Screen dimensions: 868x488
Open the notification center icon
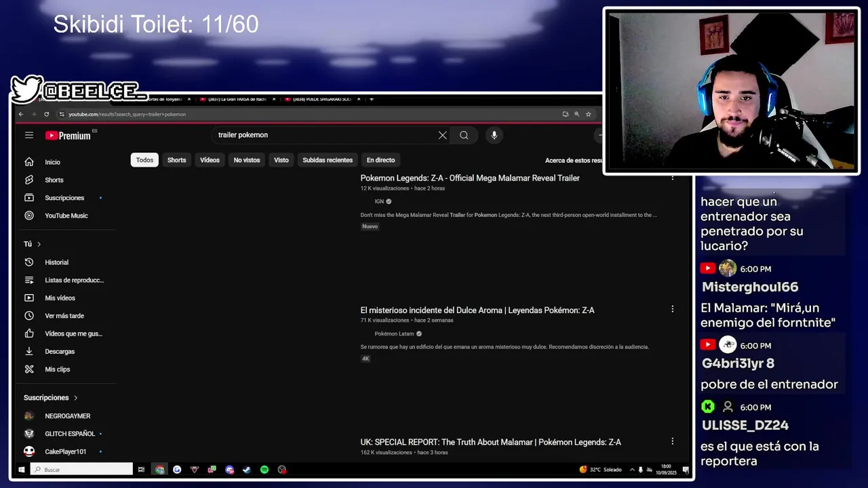686,470
